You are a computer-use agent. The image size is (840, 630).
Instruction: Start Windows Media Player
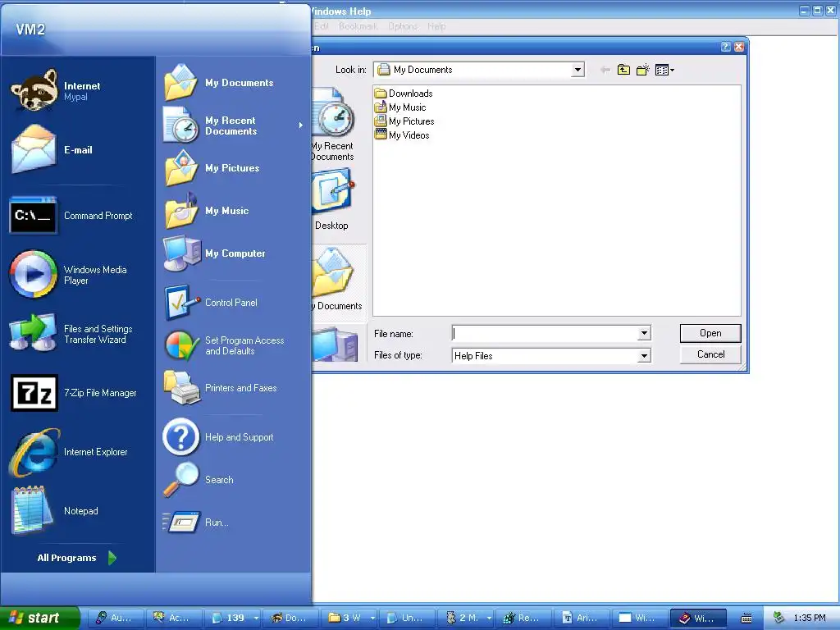pyautogui.click(x=78, y=274)
